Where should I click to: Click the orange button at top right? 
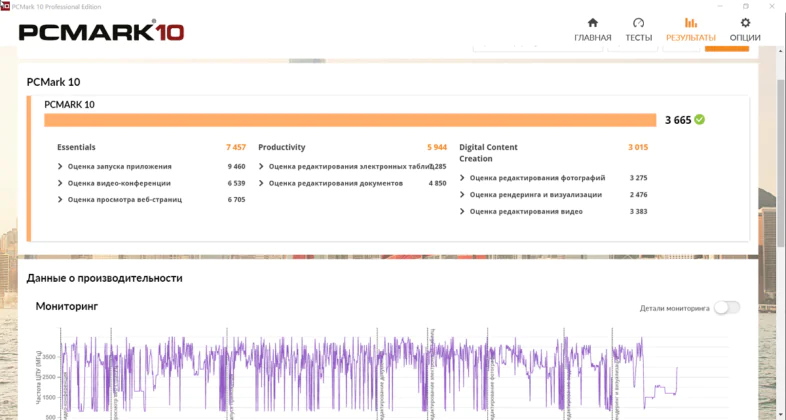726,48
